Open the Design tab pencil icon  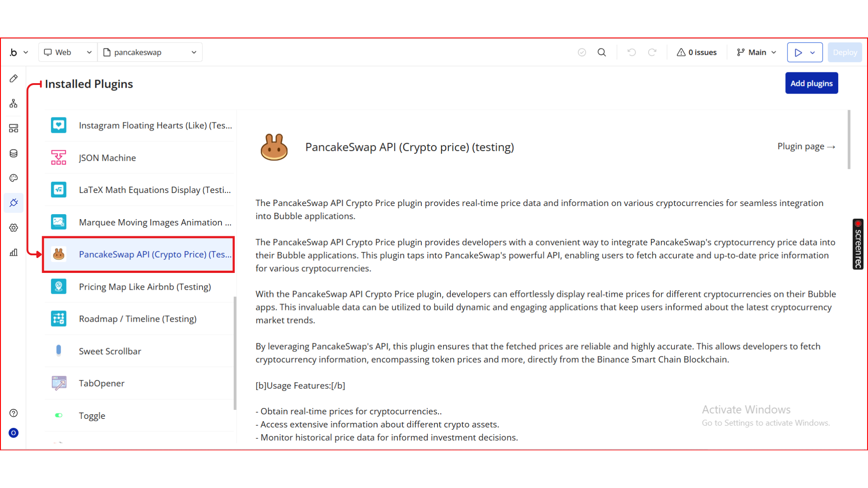(x=14, y=79)
